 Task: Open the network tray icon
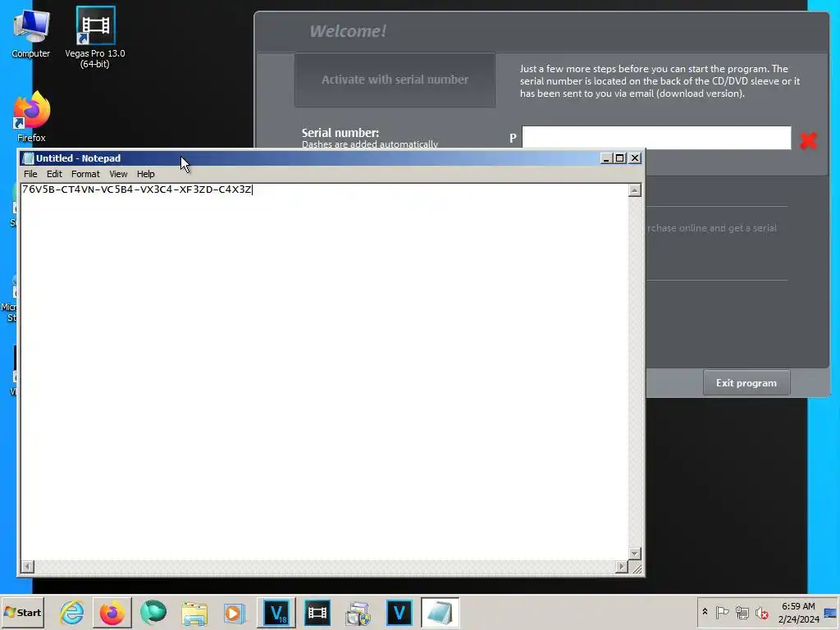(742, 612)
